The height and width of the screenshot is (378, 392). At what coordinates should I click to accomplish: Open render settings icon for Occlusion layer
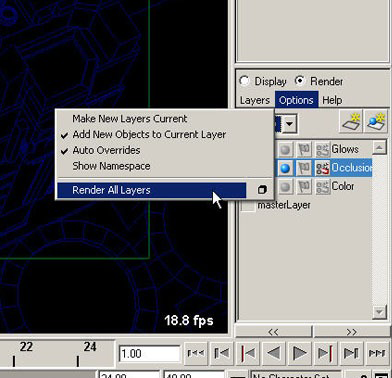pos(322,168)
